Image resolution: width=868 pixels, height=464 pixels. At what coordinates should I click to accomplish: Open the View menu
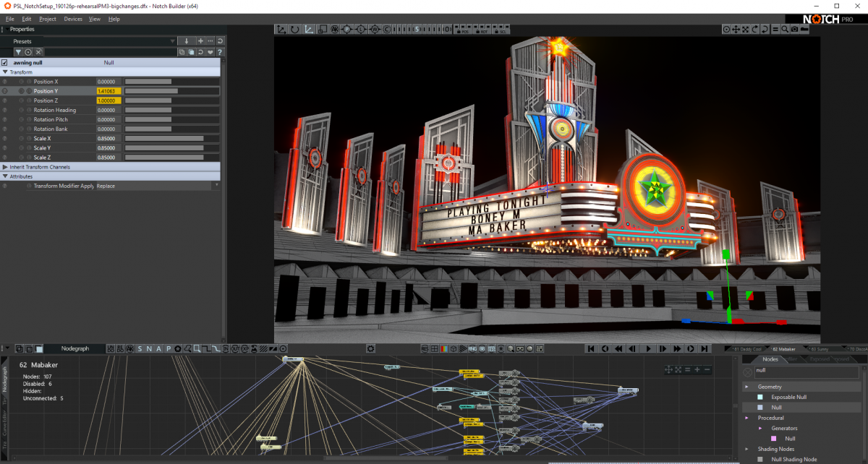click(x=95, y=19)
